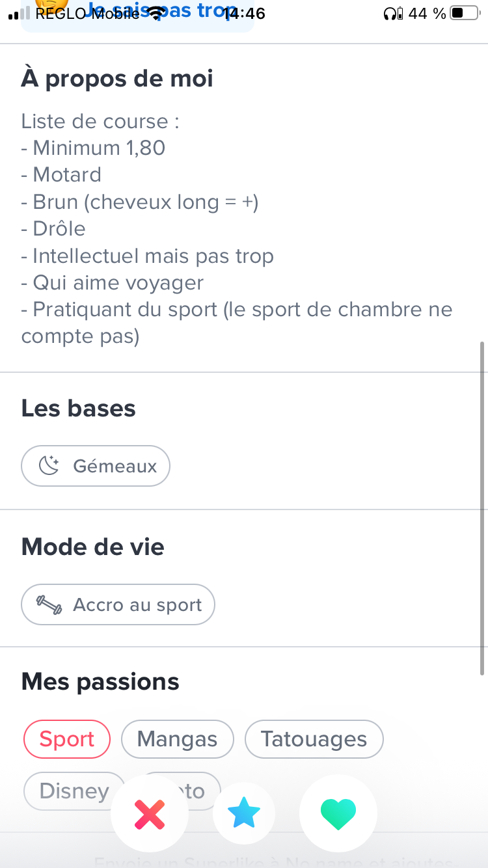This screenshot has width=488, height=868.
Task: Tap the vertical scrollbar on right edge
Action: click(482, 508)
